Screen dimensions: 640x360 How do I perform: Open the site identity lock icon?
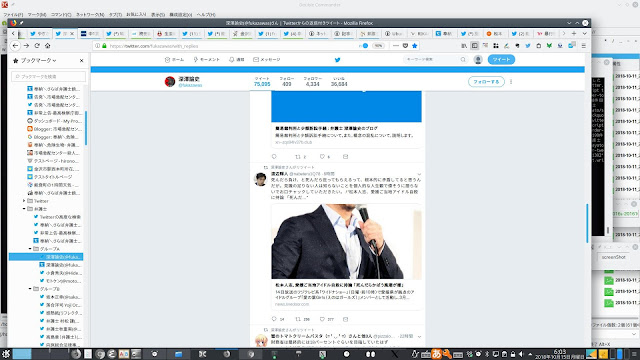[x=104, y=46]
